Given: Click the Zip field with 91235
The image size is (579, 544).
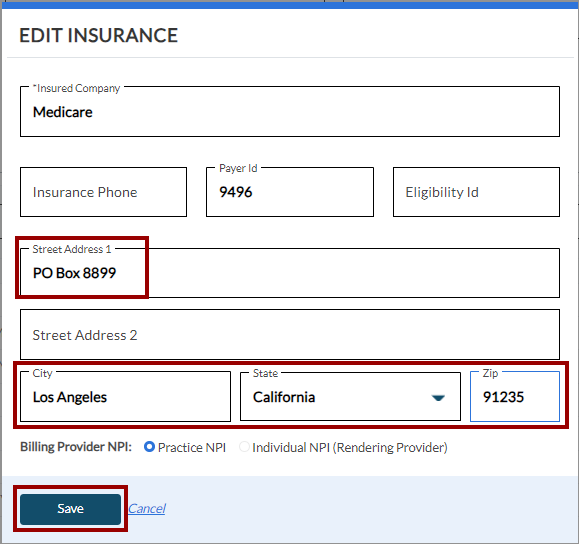Looking at the screenshot, I should click(x=515, y=397).
